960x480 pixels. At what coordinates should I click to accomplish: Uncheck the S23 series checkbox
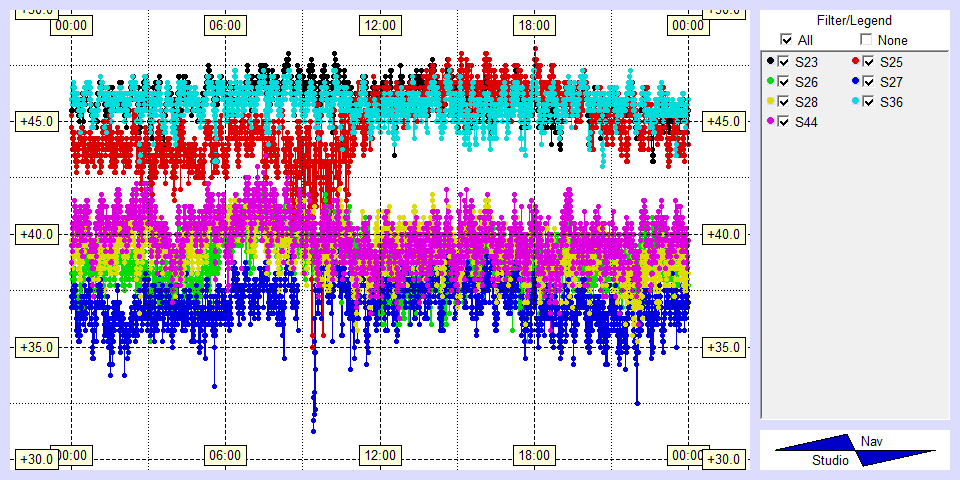click(x=784, y=62)
